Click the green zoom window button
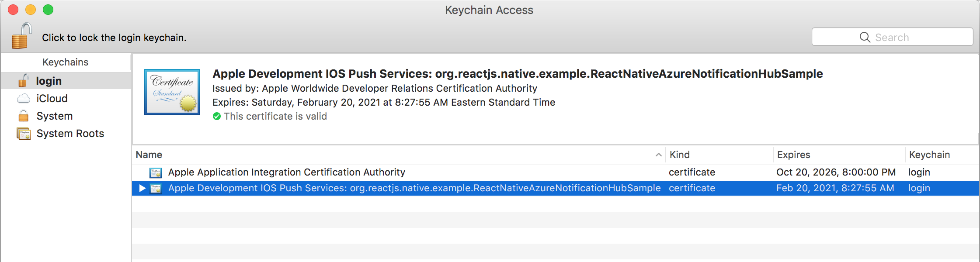Image resolution: width=980 pixels, height=262 pixels. pos(48,10)
